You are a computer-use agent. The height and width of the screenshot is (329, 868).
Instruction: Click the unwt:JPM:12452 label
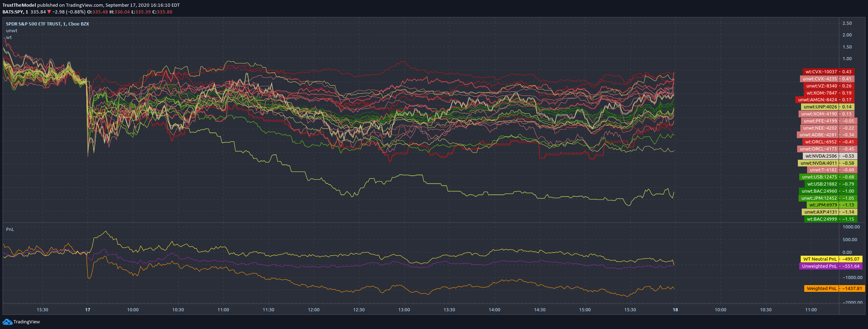point(828,198)
